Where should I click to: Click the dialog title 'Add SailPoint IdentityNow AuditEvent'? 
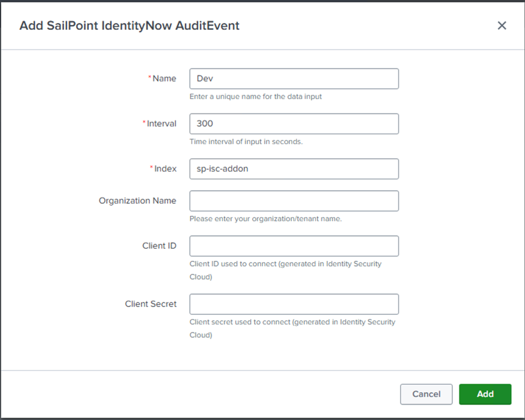129,26
